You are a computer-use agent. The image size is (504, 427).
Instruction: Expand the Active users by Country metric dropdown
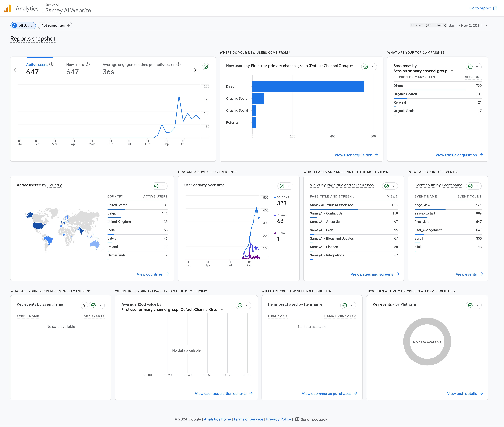40,185
